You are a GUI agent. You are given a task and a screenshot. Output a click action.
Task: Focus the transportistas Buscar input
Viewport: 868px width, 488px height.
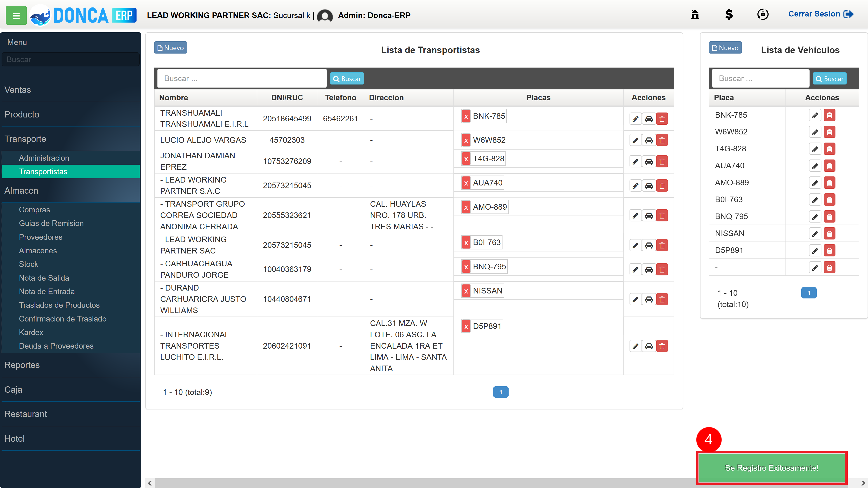click(242, 78)
